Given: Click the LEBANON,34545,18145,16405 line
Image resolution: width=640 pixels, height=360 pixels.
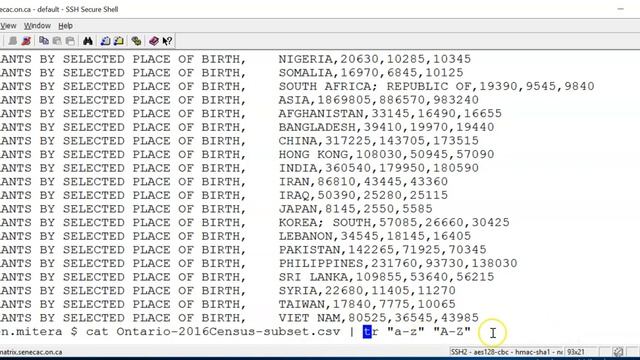Looking at the screenshot, I should [375, 236].
